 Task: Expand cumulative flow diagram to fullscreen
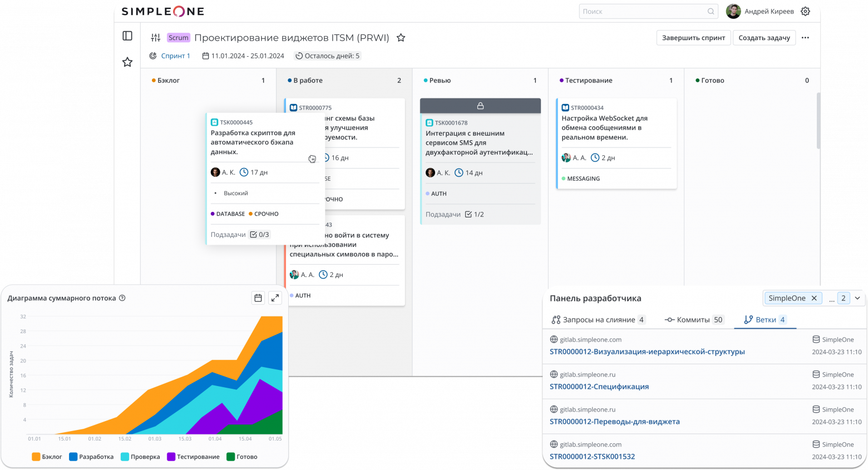[x=275, y=298]
